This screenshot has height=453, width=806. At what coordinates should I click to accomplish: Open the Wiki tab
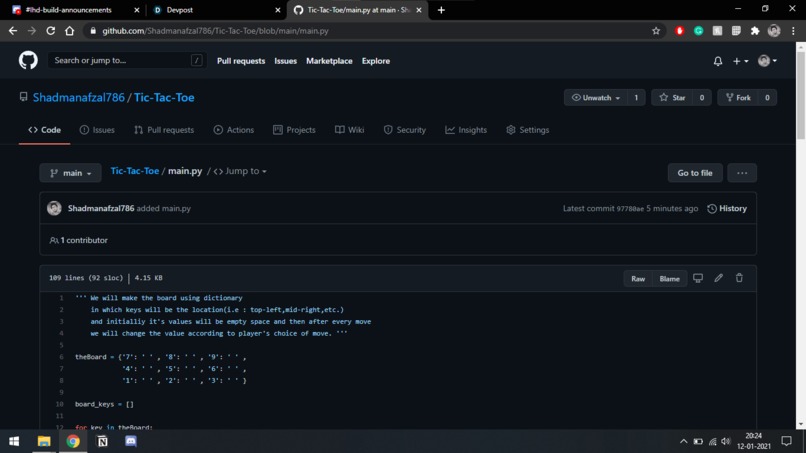350,130
